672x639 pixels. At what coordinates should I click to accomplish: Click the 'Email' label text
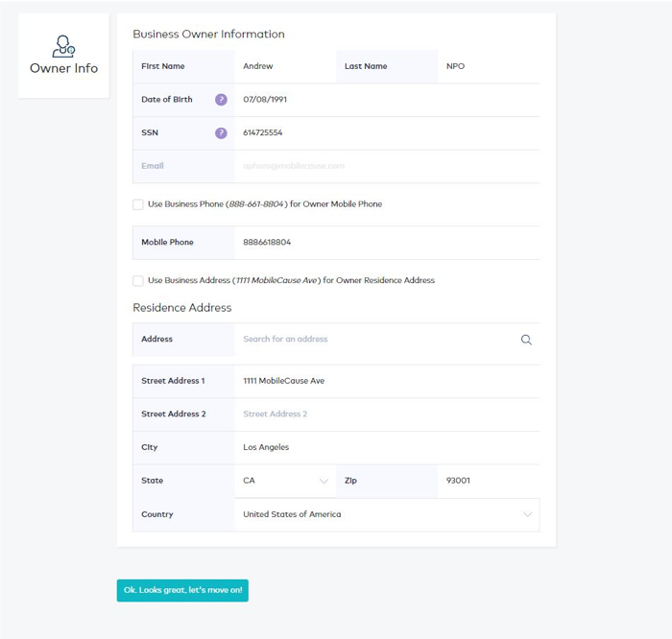pos(153,166)
